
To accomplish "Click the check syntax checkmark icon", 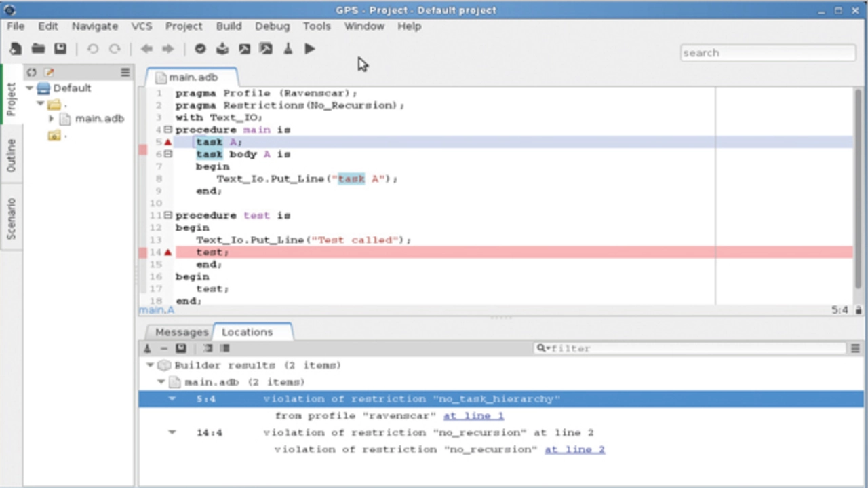I will pos(200,49).
